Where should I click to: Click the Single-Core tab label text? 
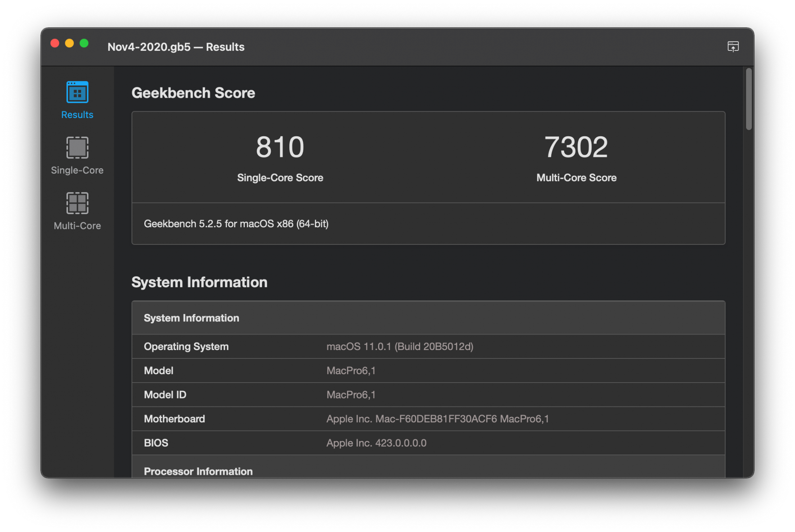tap(77, 170)
